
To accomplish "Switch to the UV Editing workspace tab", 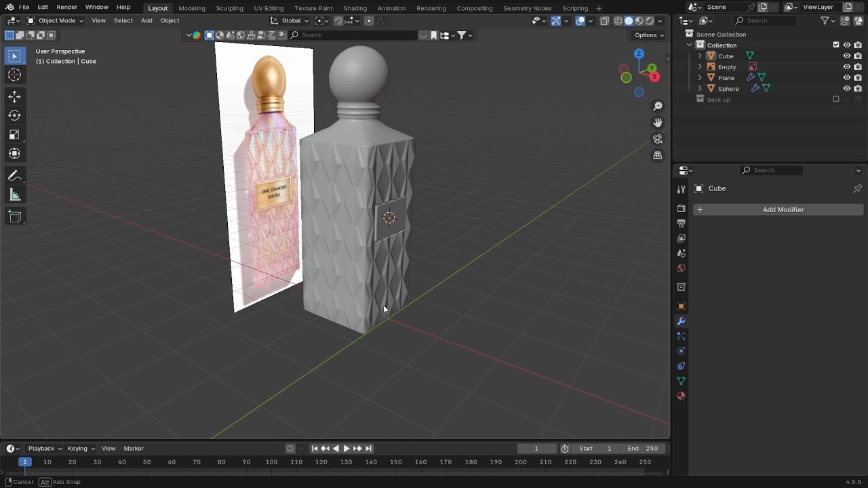I will 269,8.
